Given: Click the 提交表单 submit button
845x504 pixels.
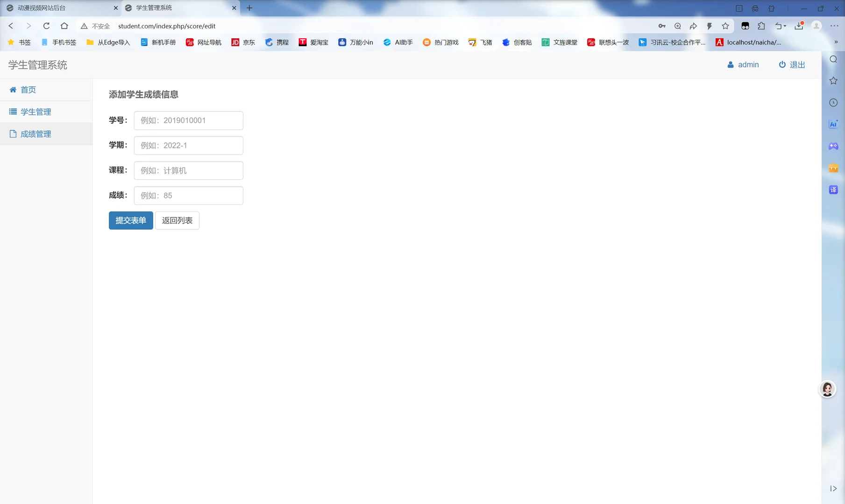Looking at the screenshot, I should click(x=130, y=220).
